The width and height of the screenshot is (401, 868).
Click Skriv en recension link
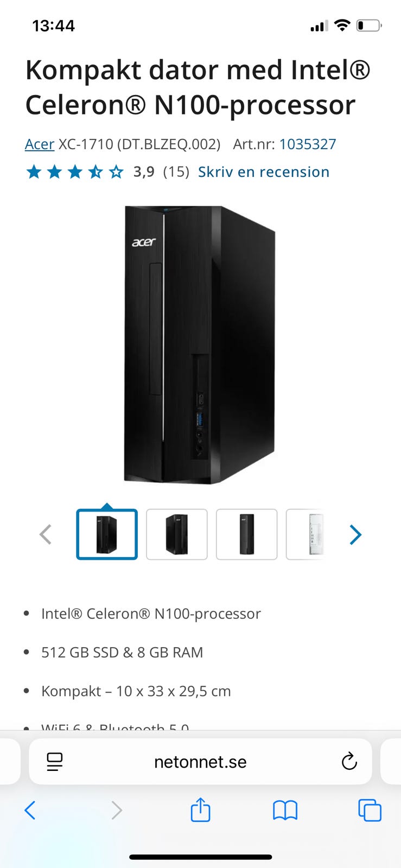click(x=264, y=172)
